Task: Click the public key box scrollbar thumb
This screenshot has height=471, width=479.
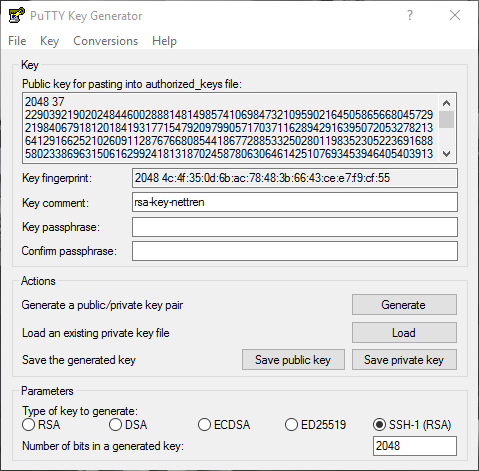Action: [446, 120]
